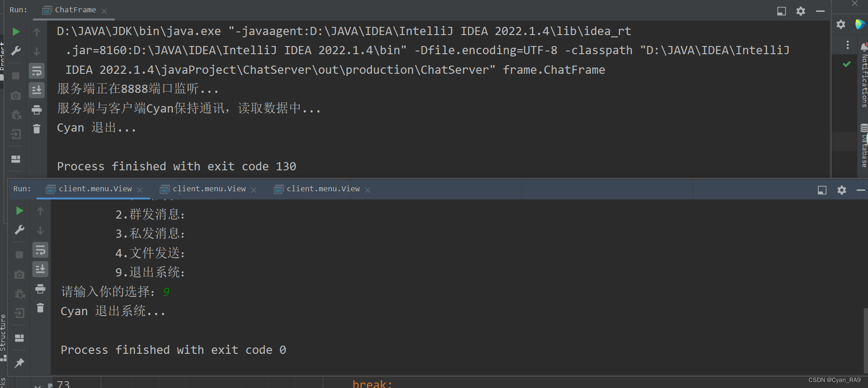Screen dimensions: 868x388
Task: Close the first client.menu.View tab
Action: coord(140,190)
